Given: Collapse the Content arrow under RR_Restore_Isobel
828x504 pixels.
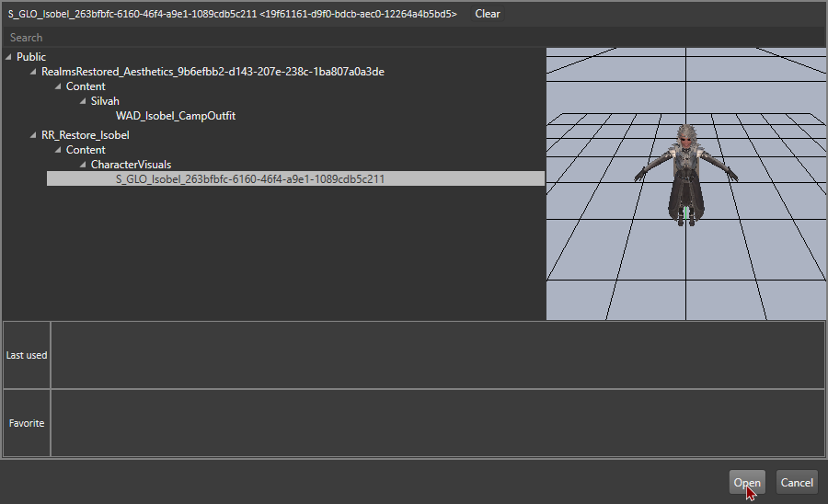Looking at the screenshot, I should (58, 150).
